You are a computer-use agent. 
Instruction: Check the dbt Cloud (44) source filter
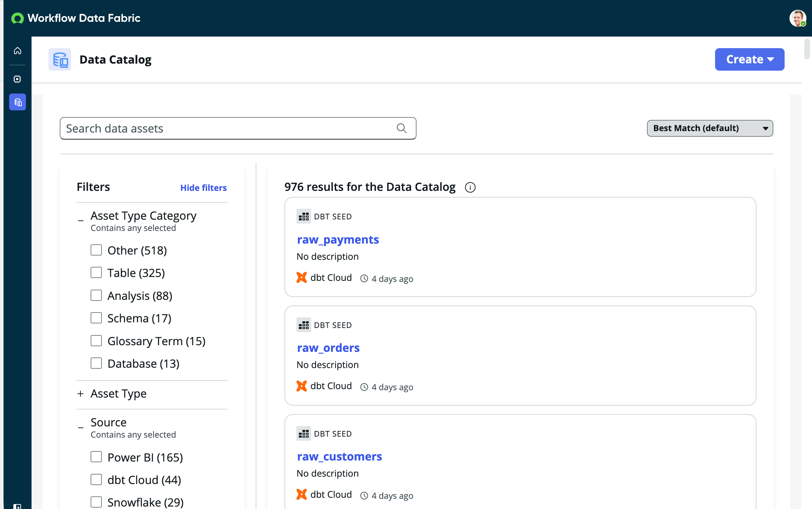pyautogui.click(x=96, y=479)
